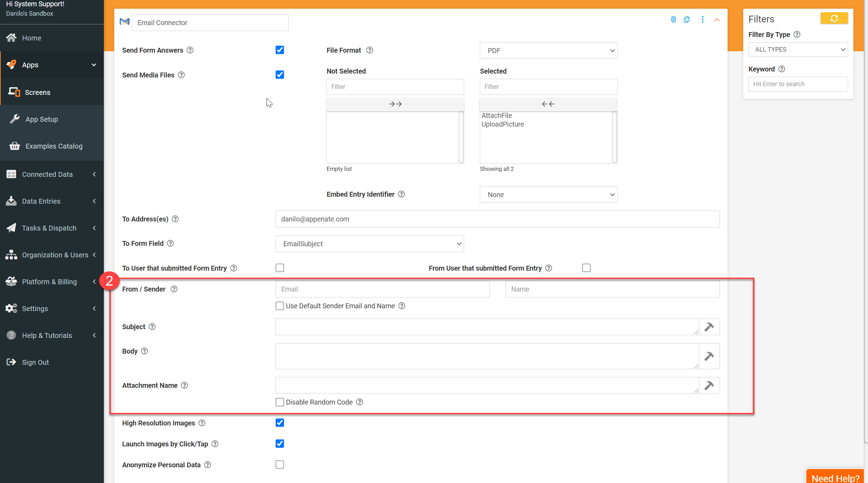Open the three-dot connector options menu
The height and width of the screenshot is (483, 868).
pyautogui.click(x=702, y=20)
